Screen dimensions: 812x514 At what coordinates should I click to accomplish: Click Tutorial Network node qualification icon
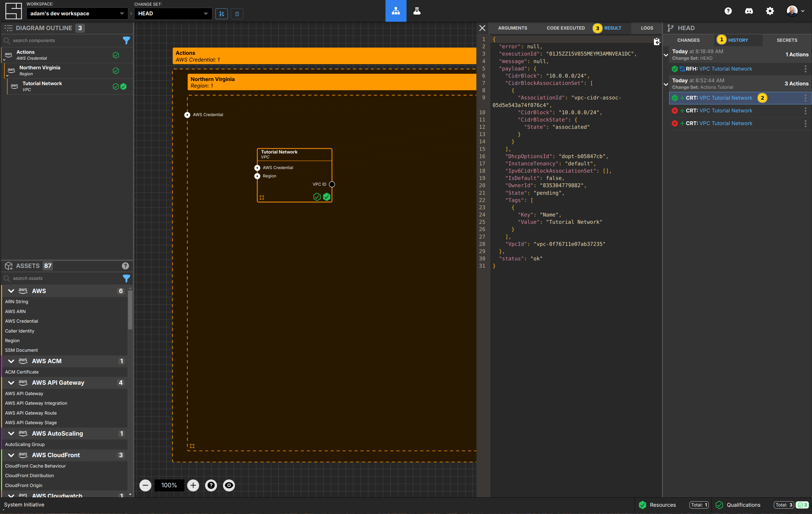click(x=317, y=197)
